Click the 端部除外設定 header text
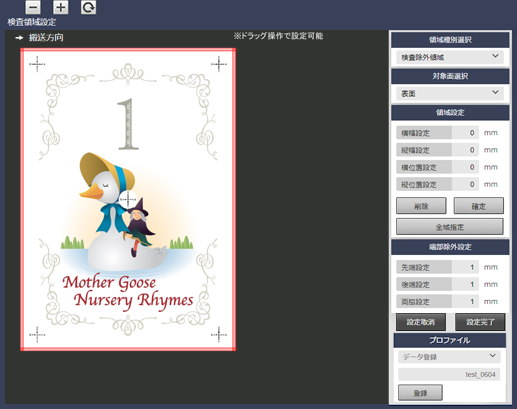 450,247
